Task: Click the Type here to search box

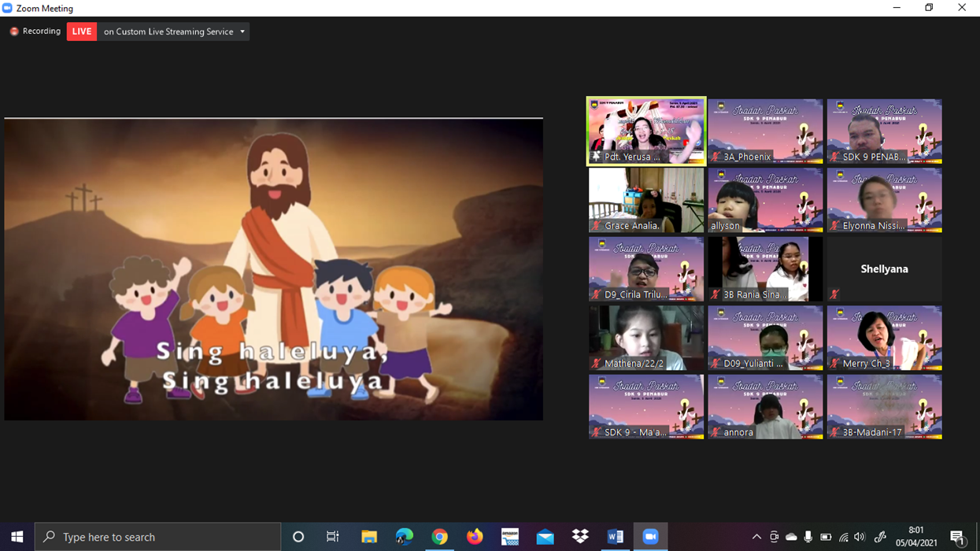Action: pos(157,537)
